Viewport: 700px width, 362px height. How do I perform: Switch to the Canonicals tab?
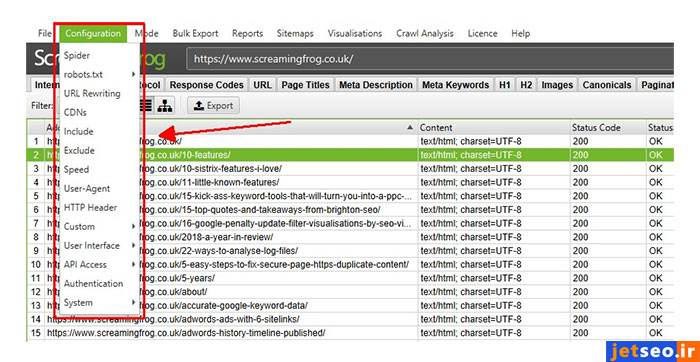point(607,85)
